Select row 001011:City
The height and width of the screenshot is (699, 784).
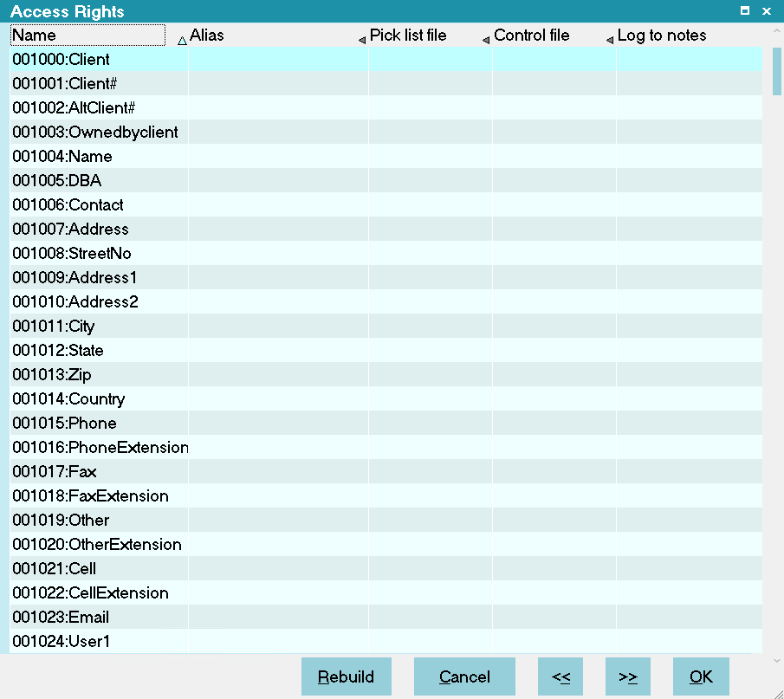point(386,326)
